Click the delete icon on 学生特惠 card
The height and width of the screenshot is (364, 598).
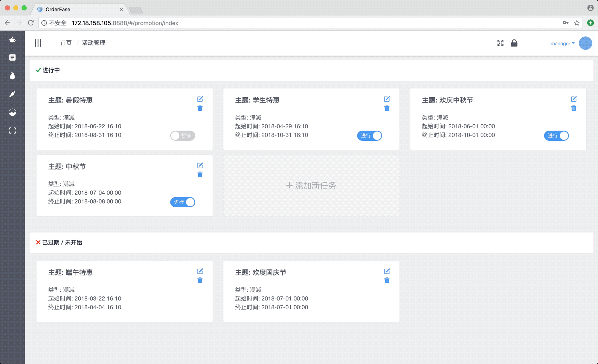387,108
